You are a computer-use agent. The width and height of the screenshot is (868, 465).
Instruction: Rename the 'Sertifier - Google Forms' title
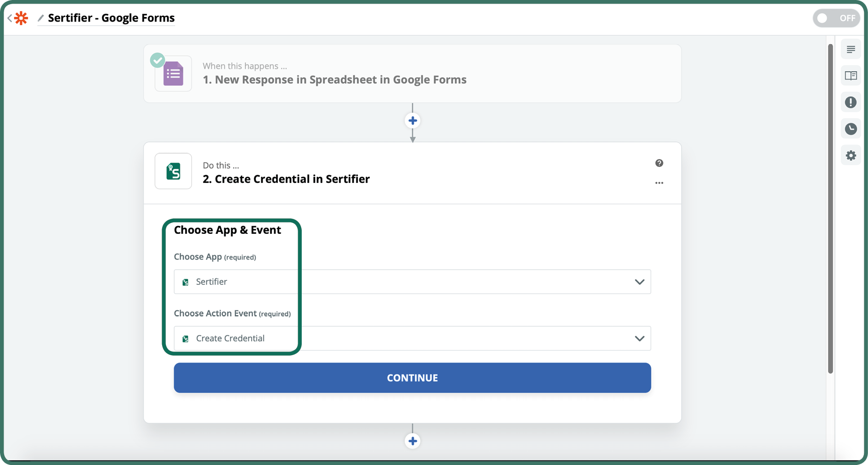pos(111,18)
